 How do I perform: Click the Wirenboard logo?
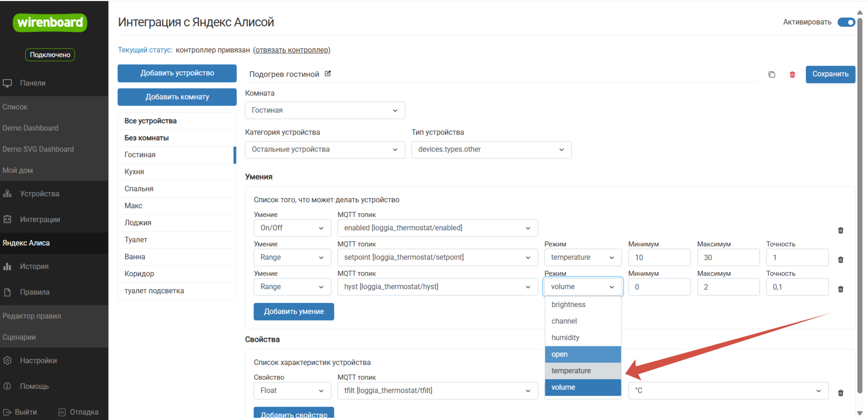pyautogui.click(x=50, y=23)
